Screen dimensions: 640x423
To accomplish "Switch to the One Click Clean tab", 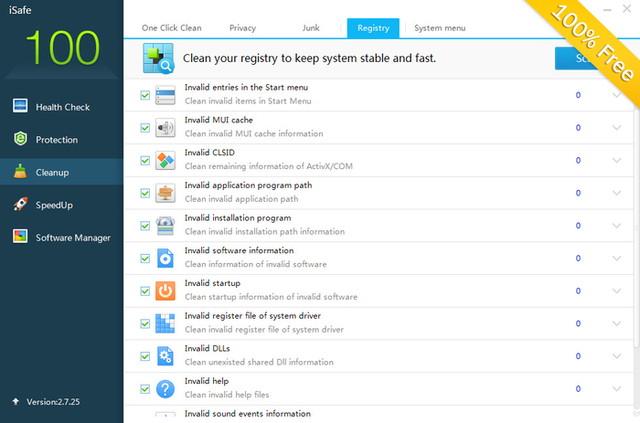I will (171, 28).
